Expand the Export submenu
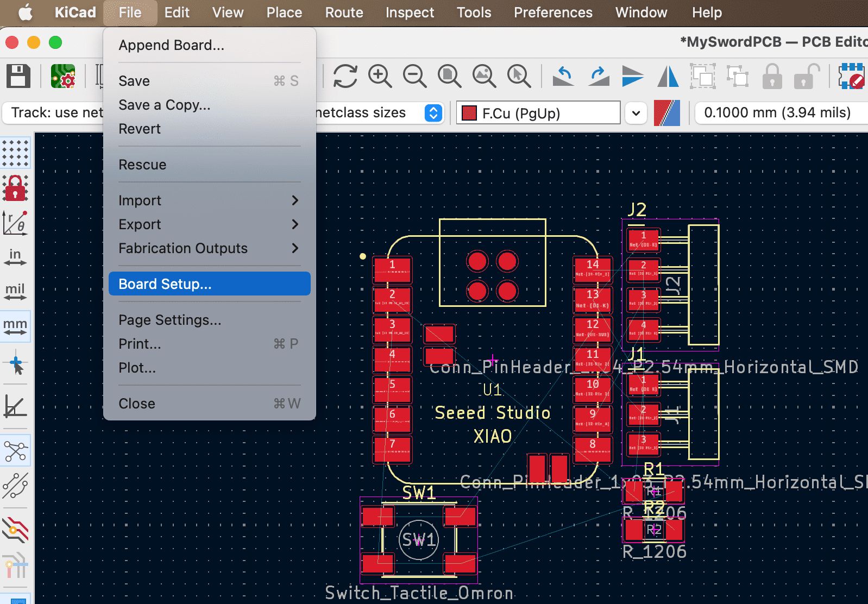This screenshot has width=868, height=604. [210, 224]
